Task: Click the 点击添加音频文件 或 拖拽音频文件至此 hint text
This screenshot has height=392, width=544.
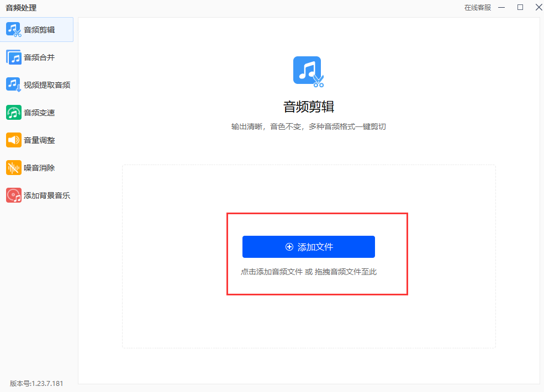Action: 308,272
